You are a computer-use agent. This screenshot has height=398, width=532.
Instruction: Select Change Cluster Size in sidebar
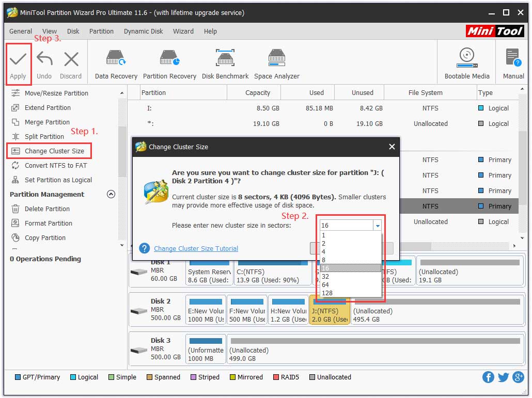[x=54, y=151]
